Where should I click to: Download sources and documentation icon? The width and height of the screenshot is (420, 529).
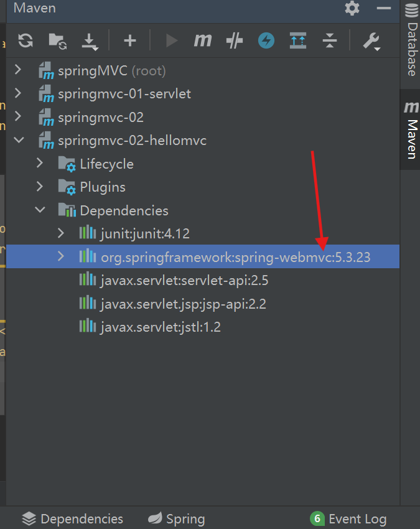coord(90,42)
